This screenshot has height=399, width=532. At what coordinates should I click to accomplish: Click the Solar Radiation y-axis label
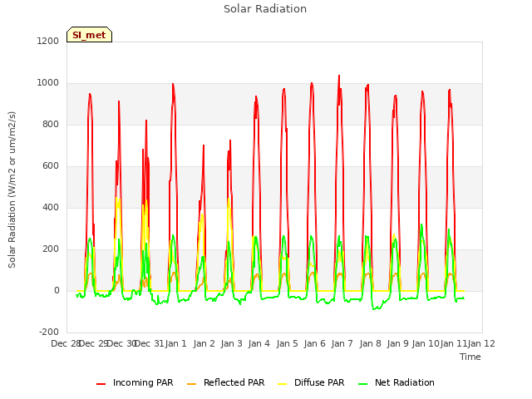click(12, 190)
